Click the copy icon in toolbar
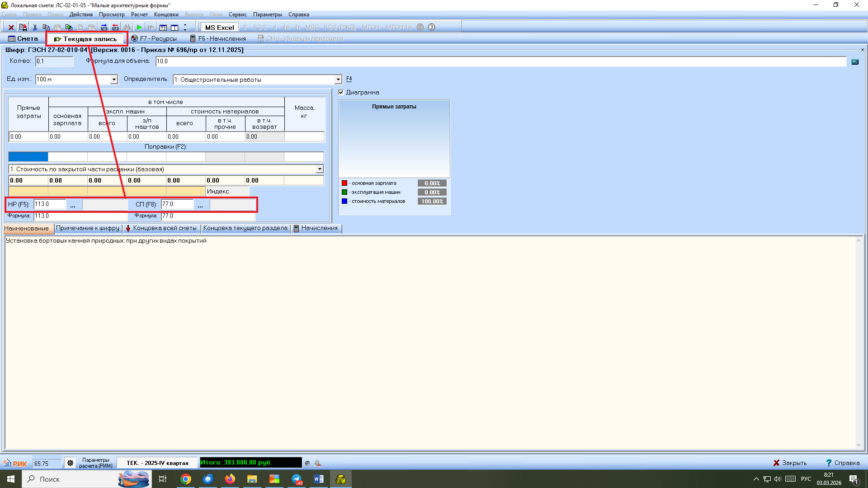The width and height of the screenshot is (868, 488). tap(46, 28)
